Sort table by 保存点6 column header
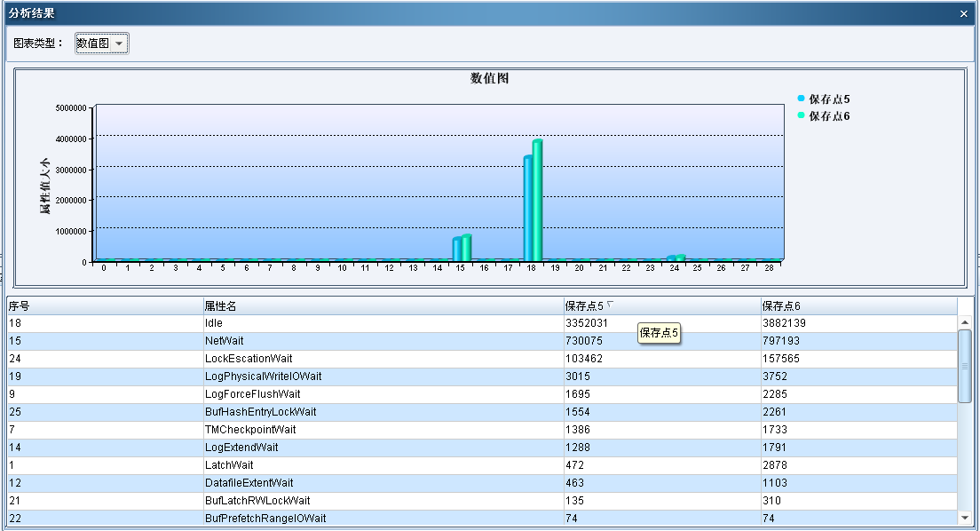 point(857,305)
